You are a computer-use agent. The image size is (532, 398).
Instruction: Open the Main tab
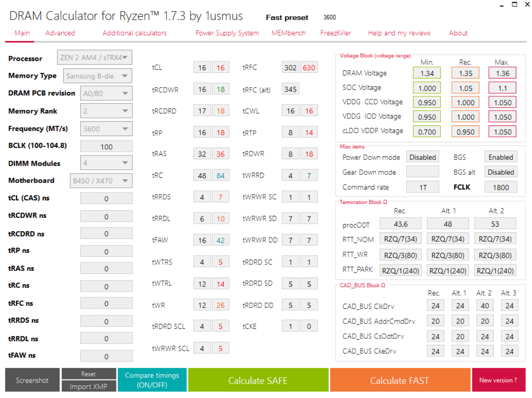pos(22,33)
